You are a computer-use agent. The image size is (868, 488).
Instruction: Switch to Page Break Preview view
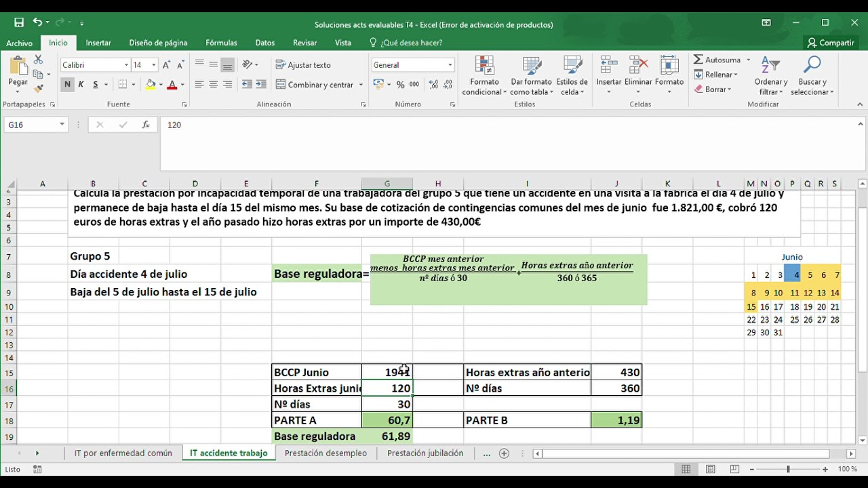click(734, 469)
